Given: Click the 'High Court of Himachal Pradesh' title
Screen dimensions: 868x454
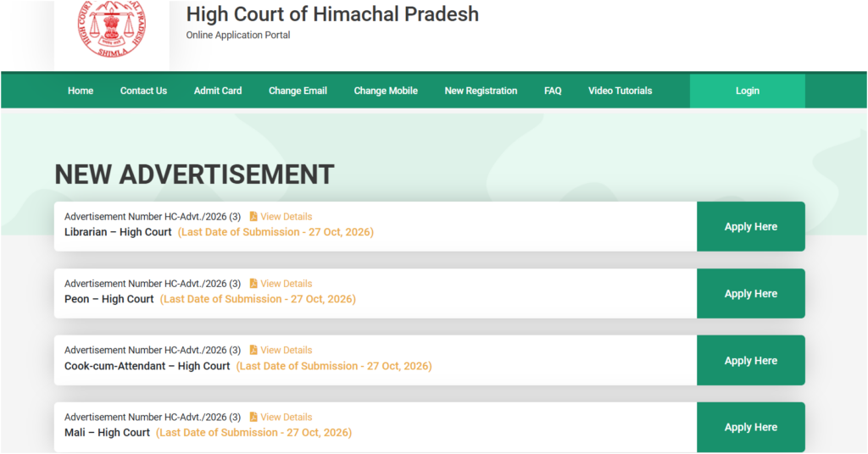Looking at the screenshot, I should click(x=332, y=14).
